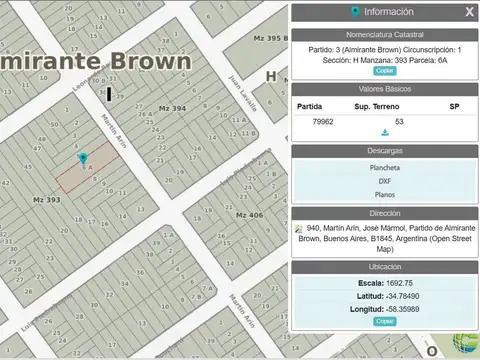Select the Mz 393 block label

47,200
